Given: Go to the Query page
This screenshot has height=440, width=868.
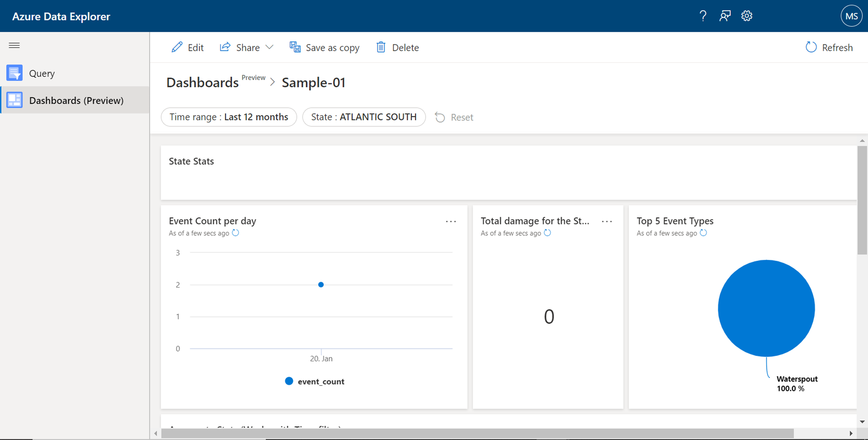Looking at the screenshot, I should point(42,73).
